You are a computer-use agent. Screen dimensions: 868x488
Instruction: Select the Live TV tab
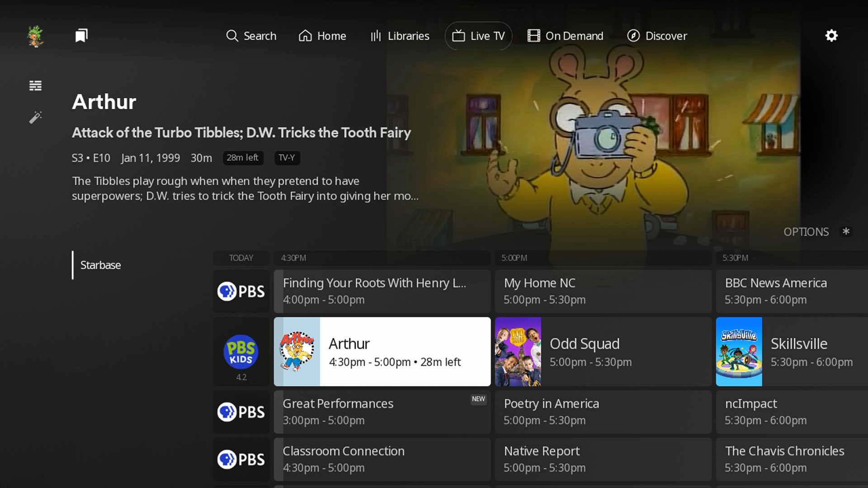pos(478,36)
